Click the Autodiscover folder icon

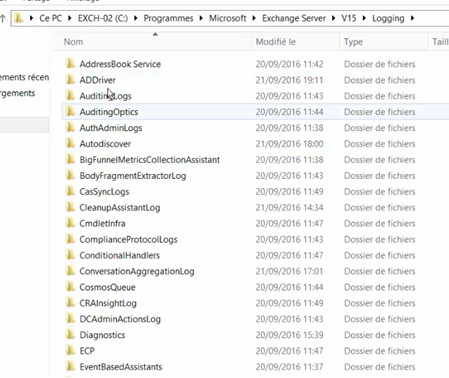pos(70,143)
